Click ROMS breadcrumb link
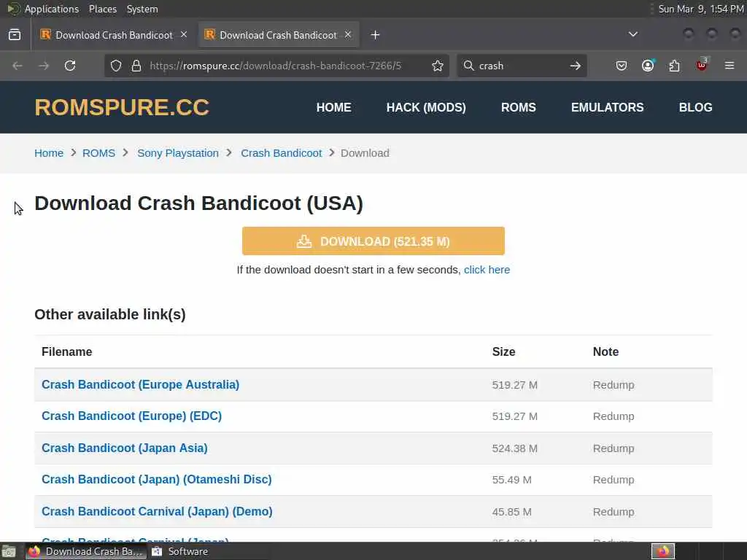The width and height of the screenshot is (747, 560). [x=98, y=153]
